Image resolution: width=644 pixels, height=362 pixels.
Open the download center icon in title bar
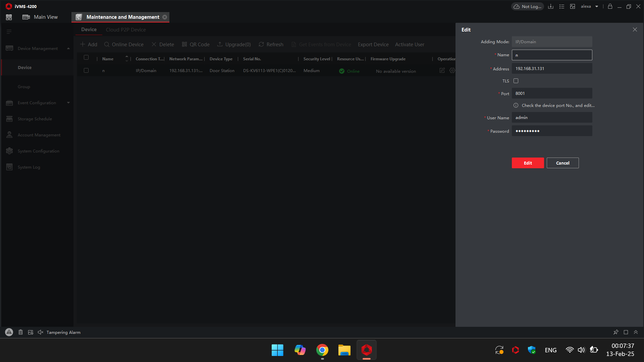pos(550,6)
